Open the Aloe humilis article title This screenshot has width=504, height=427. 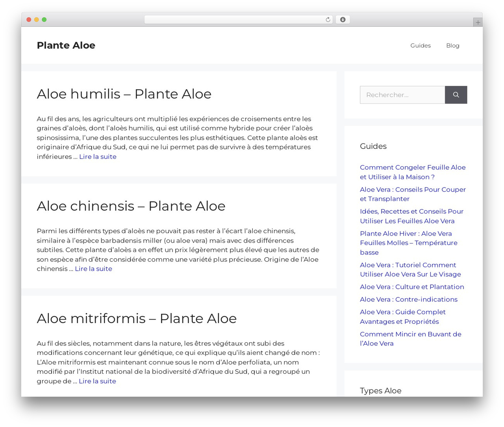(x=124, y=94)
